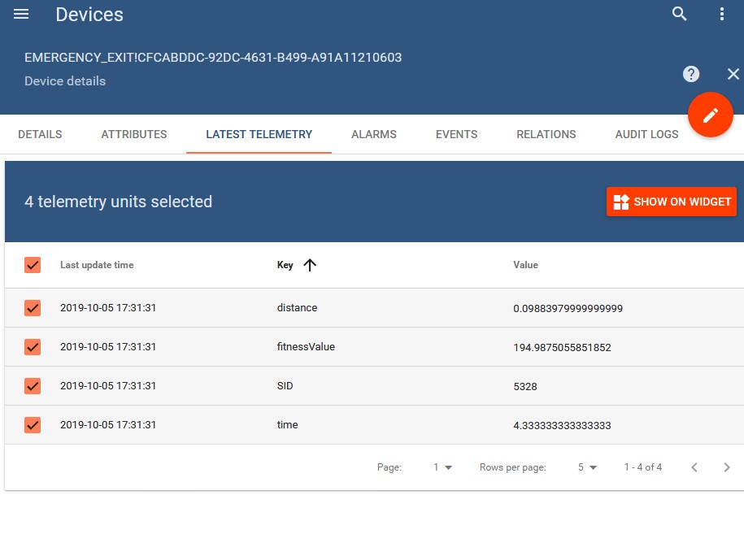Screen dimensions: 744x560
Task: Go to previous page chevron
Action: pos(694,467)
